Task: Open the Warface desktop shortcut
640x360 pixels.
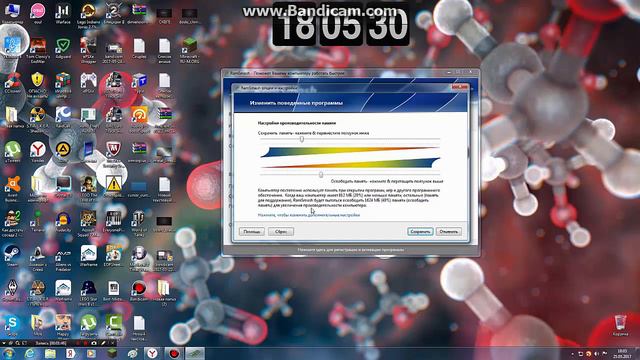Action: coord(62,13)
